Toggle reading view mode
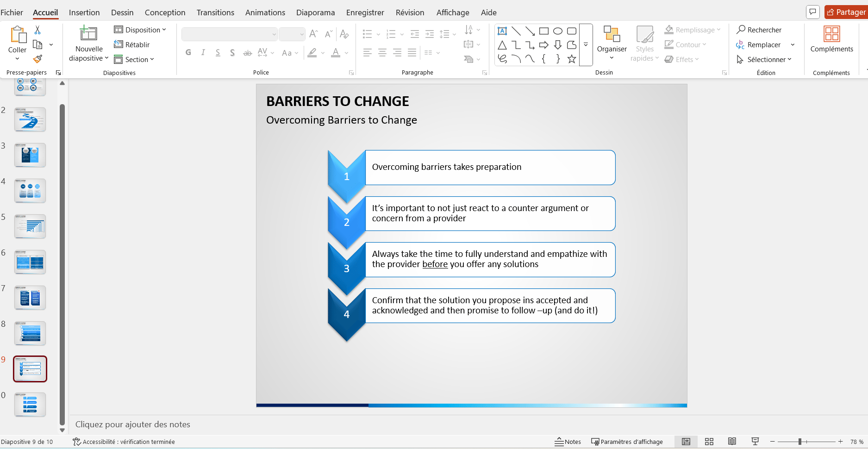The height and width of the screenshot is (449, 868). (732, 442)
